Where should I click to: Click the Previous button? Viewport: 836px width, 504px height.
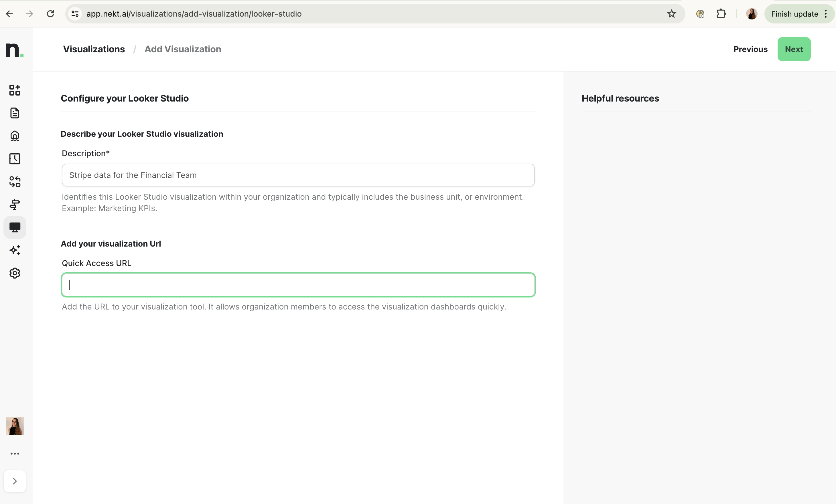pos(750,49)
